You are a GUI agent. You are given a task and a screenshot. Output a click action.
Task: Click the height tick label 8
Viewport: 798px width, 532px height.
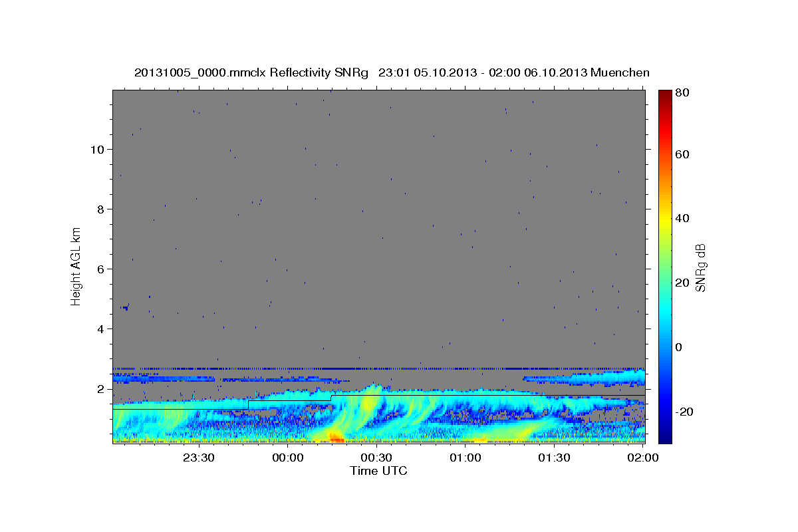[x=100, y=209]
